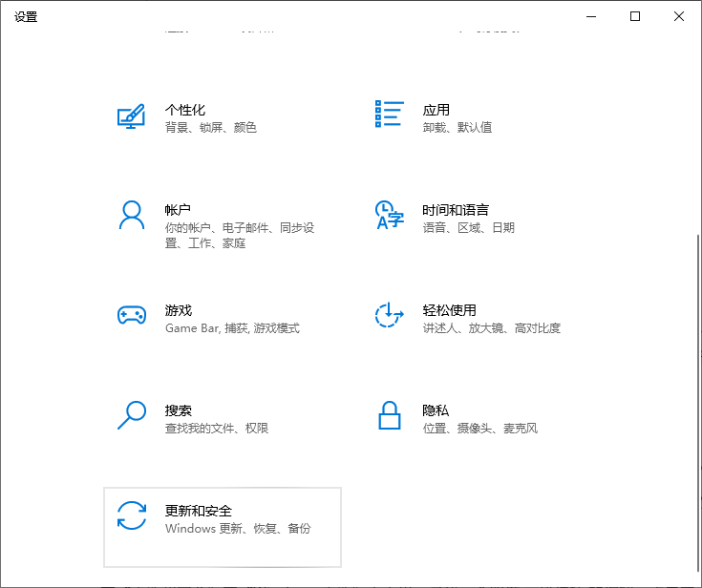Maximize the 设置 window
The height and width of the screenshot is (588, 702).
point(635,16)
